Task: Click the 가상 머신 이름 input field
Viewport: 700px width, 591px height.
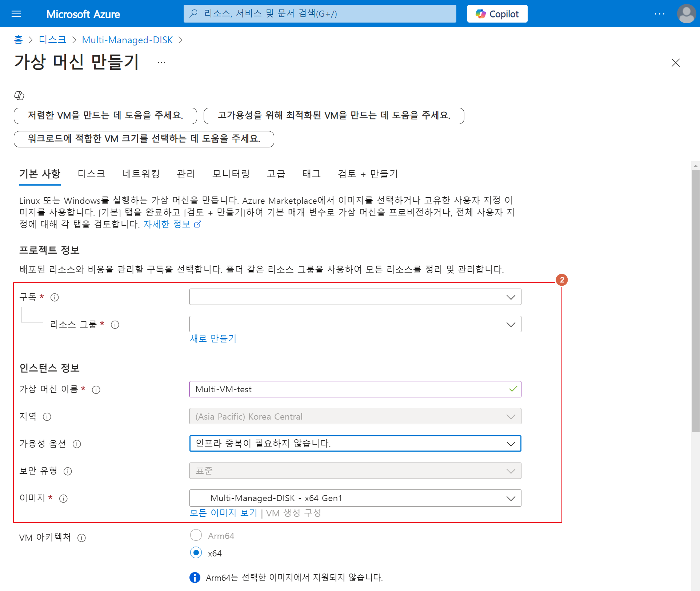Action: [x=349, y=389]
